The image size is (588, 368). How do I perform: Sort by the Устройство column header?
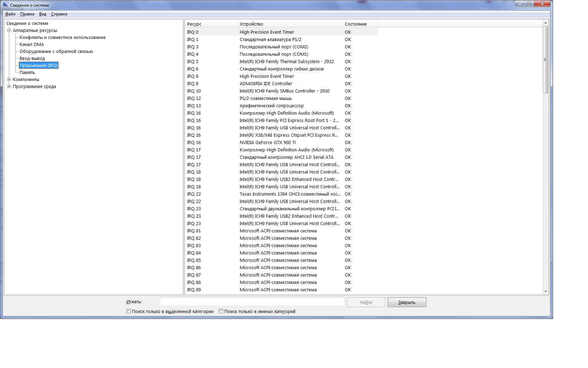[x=290, y=24]
